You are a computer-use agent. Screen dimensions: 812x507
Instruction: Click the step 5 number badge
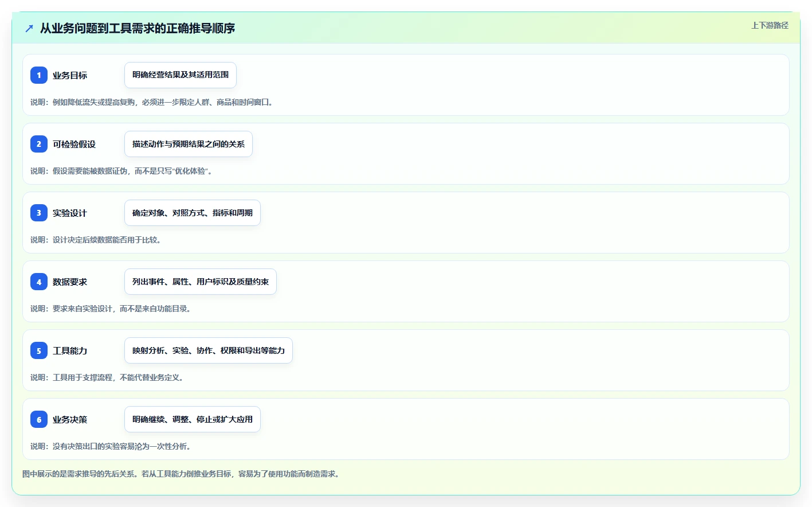point(39,350)
